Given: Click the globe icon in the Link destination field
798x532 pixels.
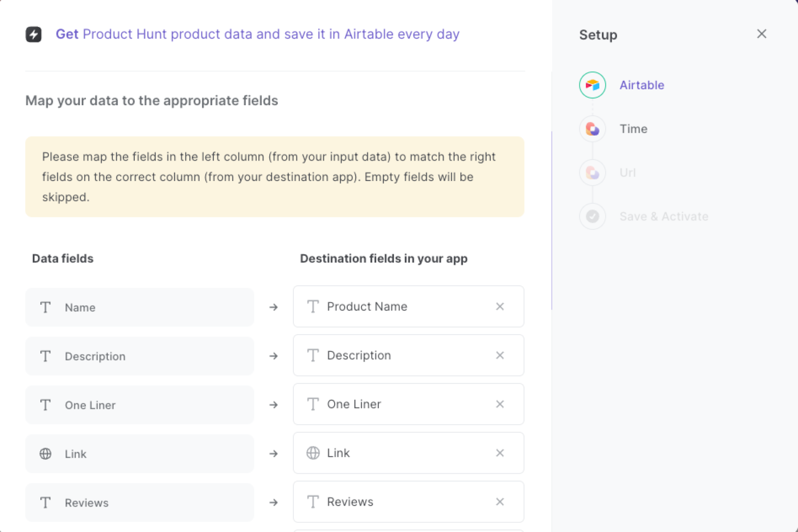Looking at the screenshot, I should 314,453.
